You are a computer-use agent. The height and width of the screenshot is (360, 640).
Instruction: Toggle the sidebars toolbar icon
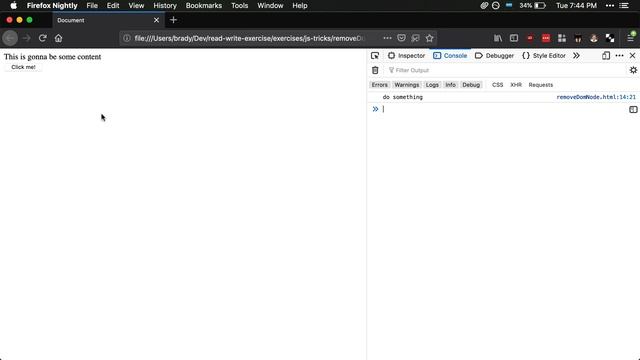[514, 38]
